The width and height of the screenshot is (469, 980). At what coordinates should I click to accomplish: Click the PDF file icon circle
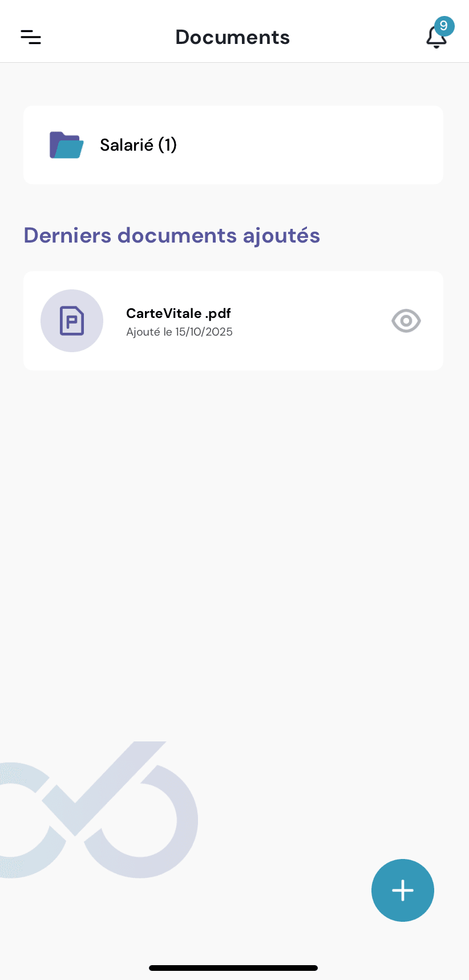click(72, 321)
